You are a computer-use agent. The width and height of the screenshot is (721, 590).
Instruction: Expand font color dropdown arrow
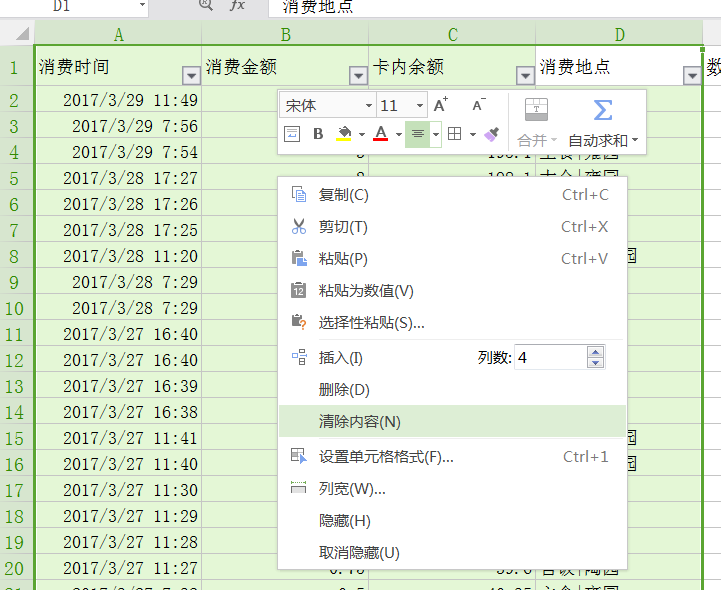click(399, 134)
